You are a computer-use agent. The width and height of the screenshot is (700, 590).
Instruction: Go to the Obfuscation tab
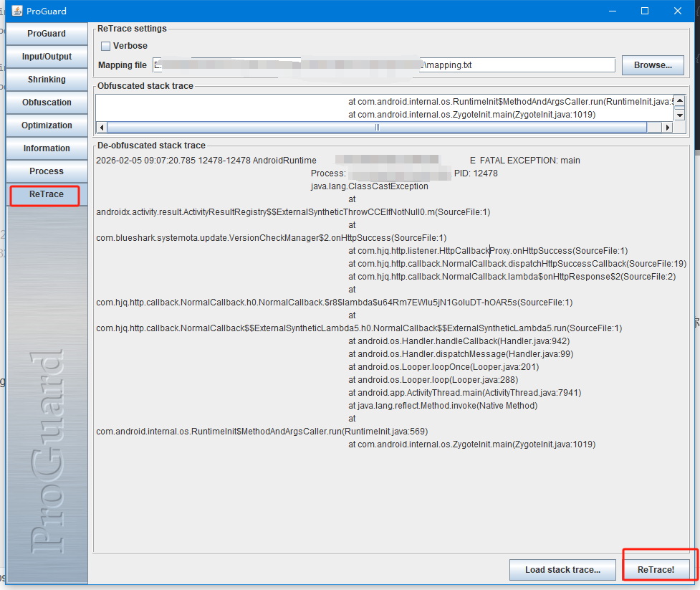point(47,103)
